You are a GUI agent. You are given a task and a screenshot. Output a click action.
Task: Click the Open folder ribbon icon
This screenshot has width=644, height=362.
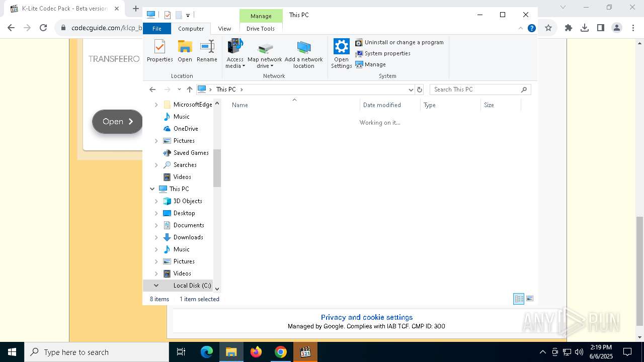pyautogui.click(x=185, y=51)
